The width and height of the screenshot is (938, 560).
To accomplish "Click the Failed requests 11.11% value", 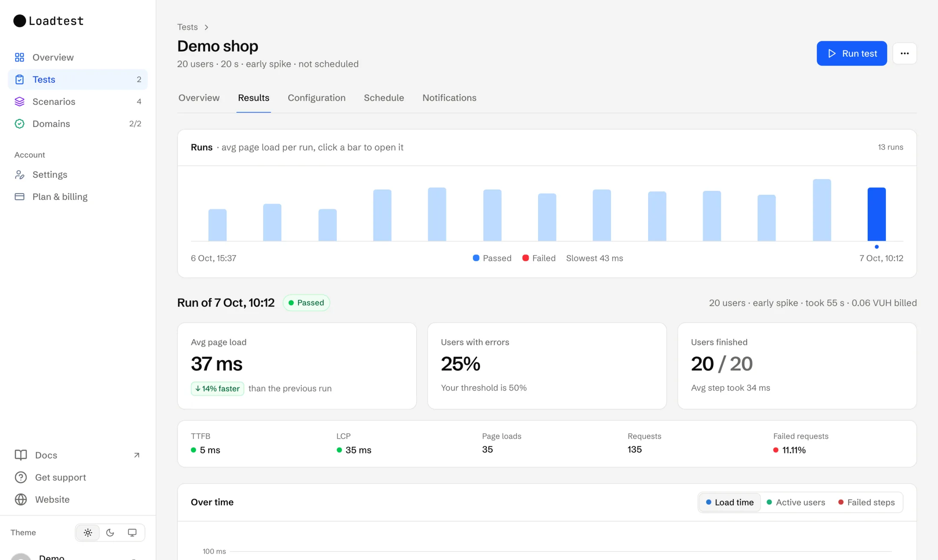I will pyautogui.click(x=794, y=450).
